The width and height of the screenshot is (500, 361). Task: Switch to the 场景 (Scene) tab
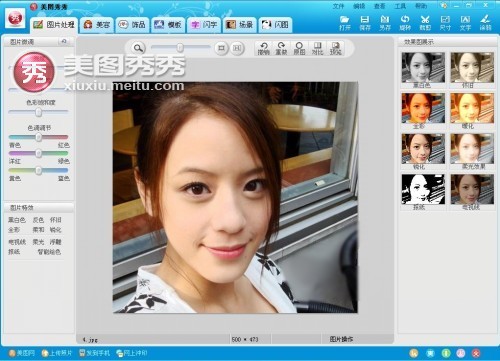pos(239,25)
